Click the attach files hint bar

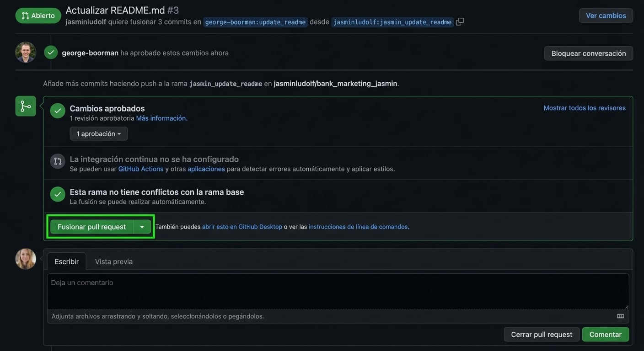338,316
